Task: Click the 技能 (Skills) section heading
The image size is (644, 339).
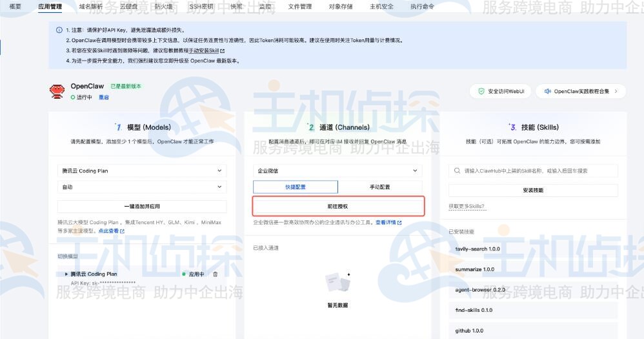Action: 540,127
